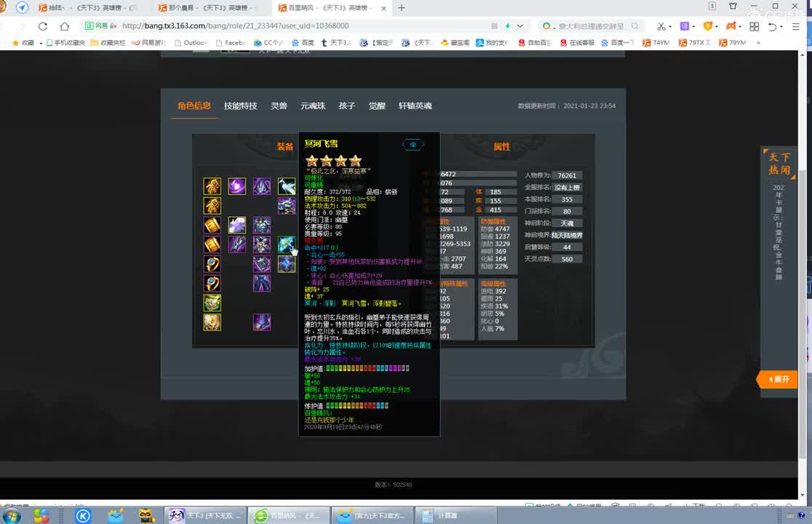812x524 pixels.
Task: Click the K music player taskbar icon
Action: coord(83,515)
